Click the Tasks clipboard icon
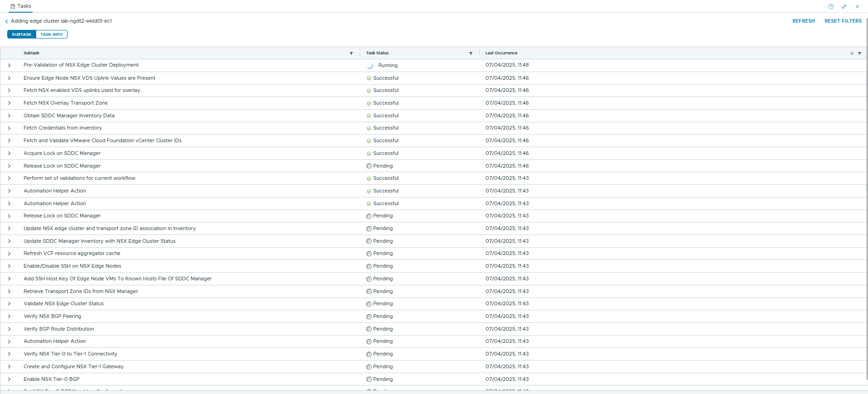 click(x=13, y=6)
